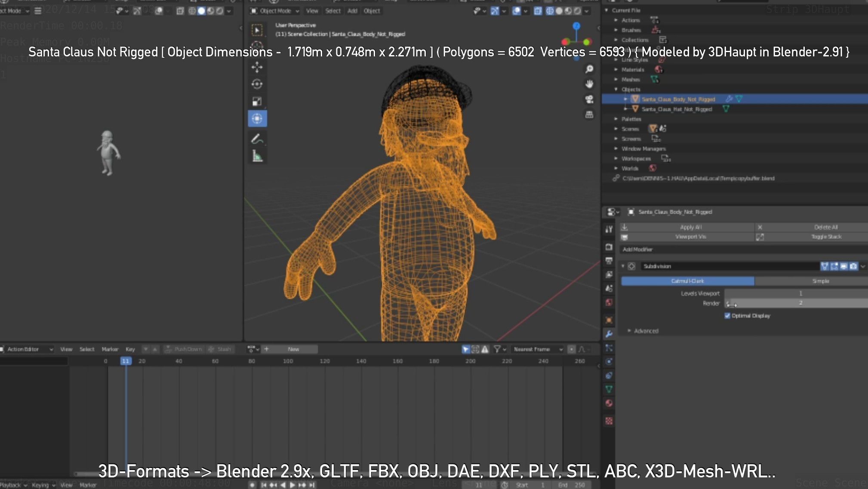
Task: Open the World properties tab
Action: click(609, 302)
